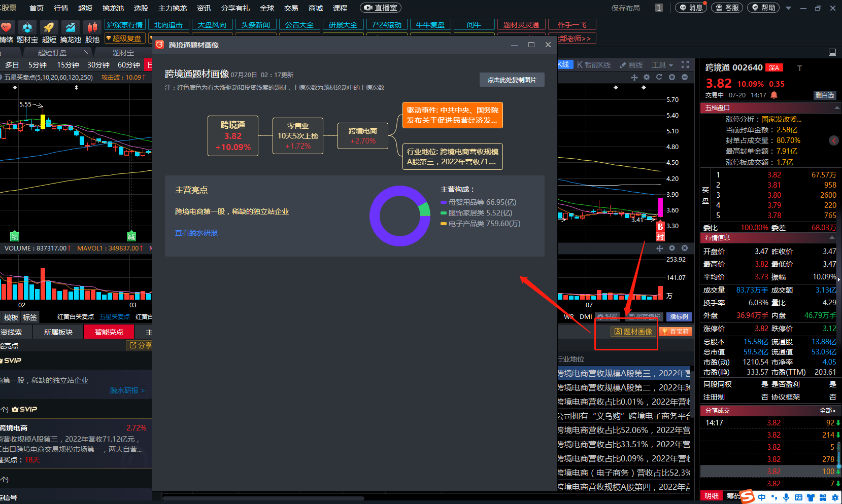Switch to 智能亮点 tab
The width and height of the screenshot is (842, 504).
point(109,332)
